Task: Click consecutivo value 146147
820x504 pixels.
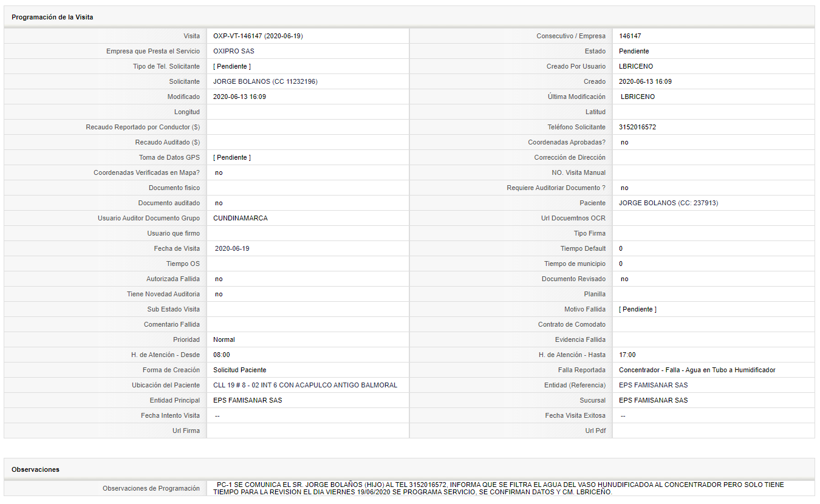Action: pyautogui.click(x=630, y=36)
